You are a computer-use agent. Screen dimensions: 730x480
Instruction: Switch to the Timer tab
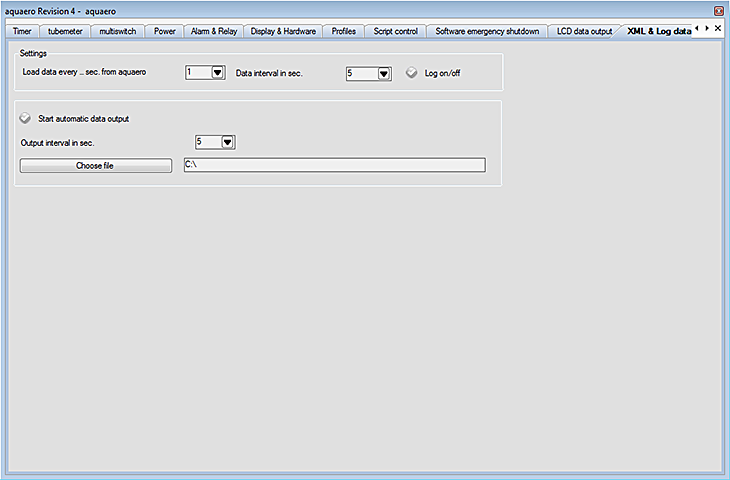(22, 31)
